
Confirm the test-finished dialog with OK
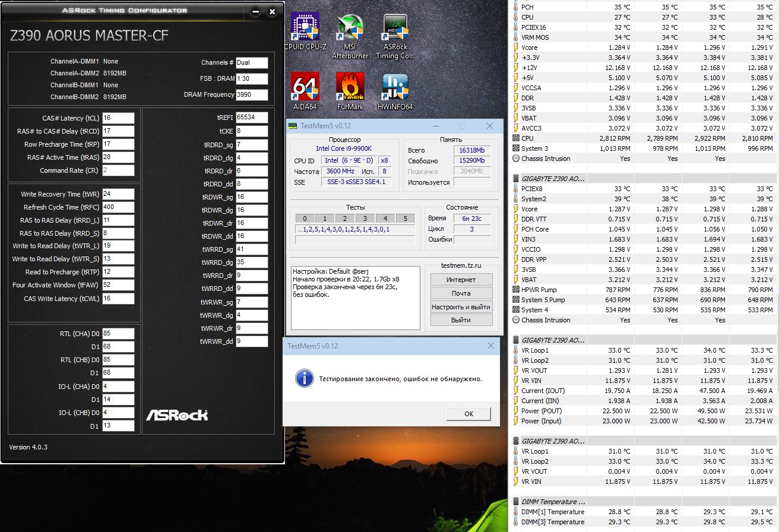469,414
